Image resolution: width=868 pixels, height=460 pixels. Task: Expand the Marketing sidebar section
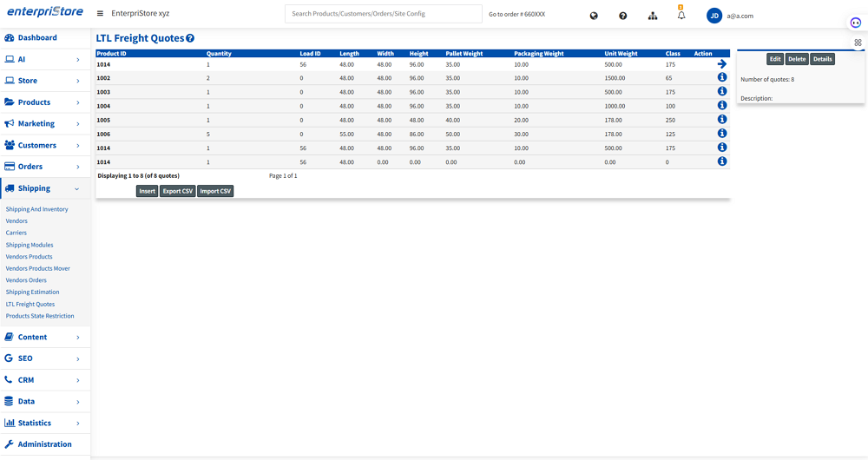click(45, 123)
